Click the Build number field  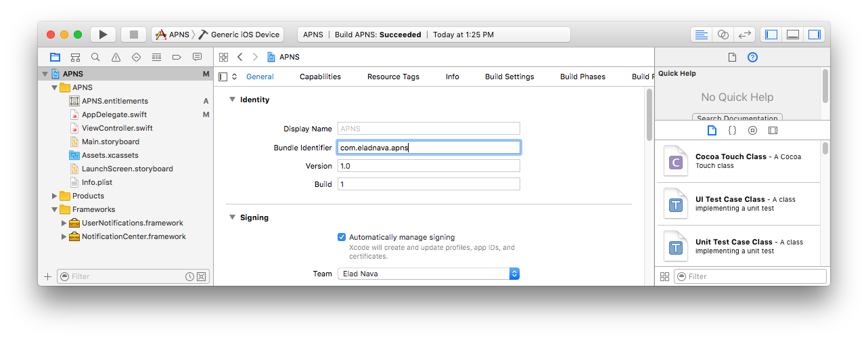(428, 184)
